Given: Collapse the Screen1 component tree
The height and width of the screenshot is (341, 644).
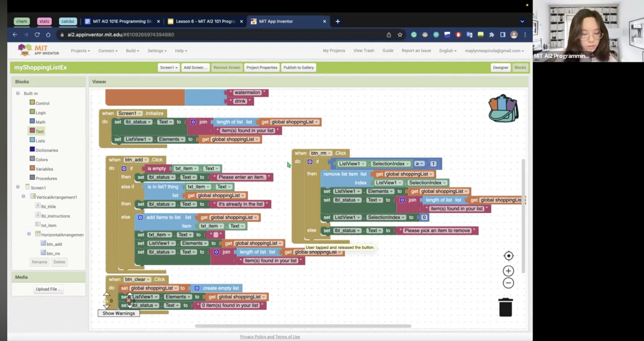Looking at the screenshot, I should coord(18,186).
